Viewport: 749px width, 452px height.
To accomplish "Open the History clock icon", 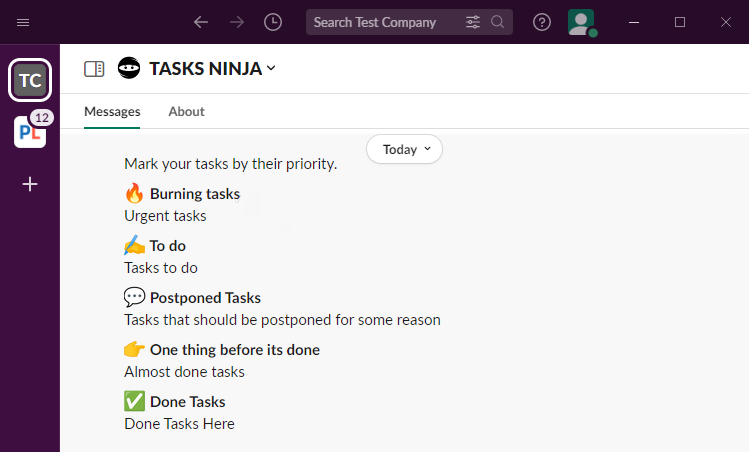I will [273, 22].
